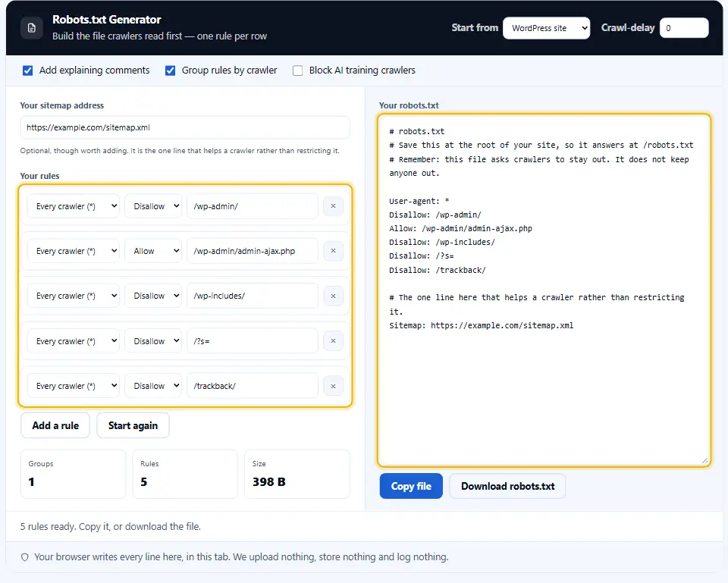Click the 'Your sitemap address' label
The image size is (728, 583).
pos(61,105)
